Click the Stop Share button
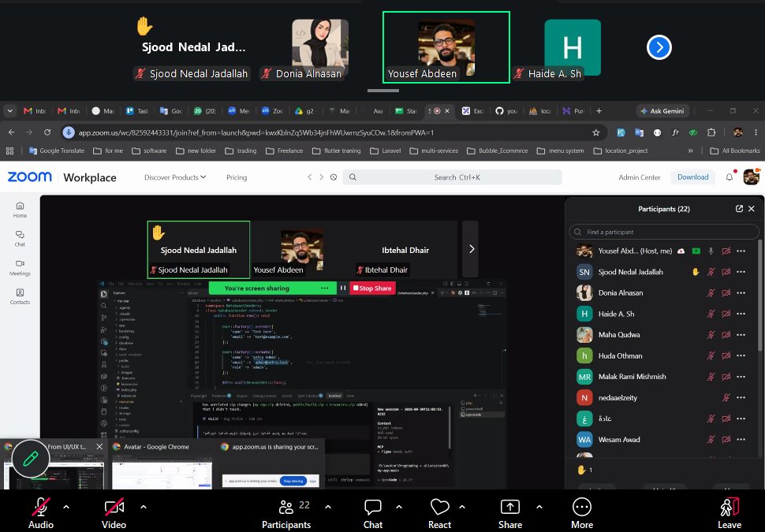Viewport: 765px width, 532px height. tap(372, 288)
